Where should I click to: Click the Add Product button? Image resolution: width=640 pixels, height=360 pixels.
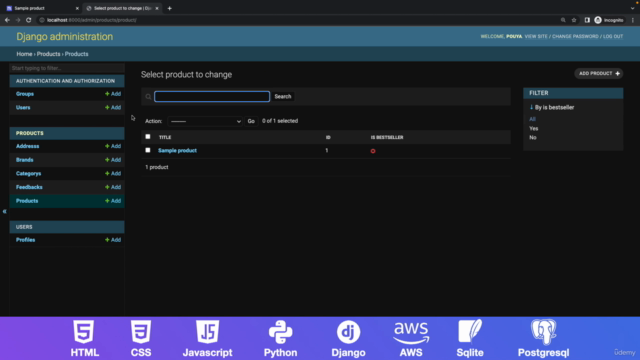(599, 73)
